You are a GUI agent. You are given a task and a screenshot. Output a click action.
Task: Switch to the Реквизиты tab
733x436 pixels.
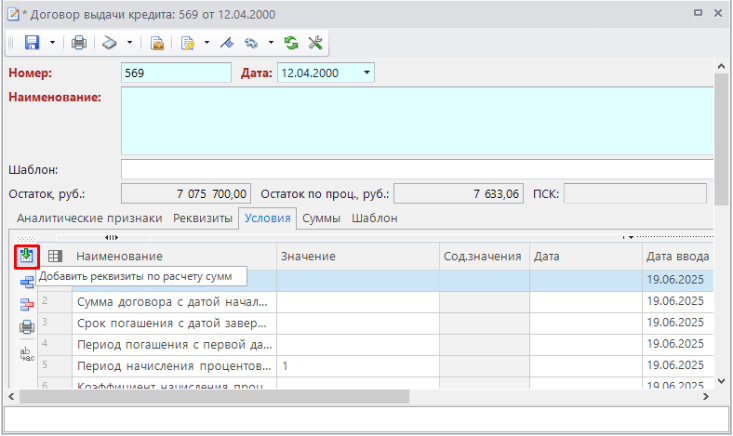pos(203,218)
